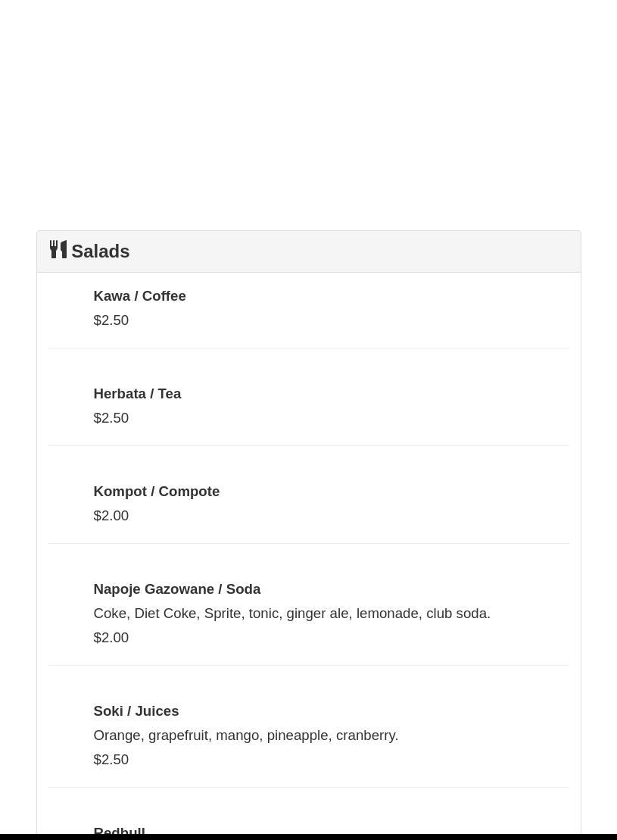Click the black bar at the page bottom

pyautogui.click(x=308, y=837)
